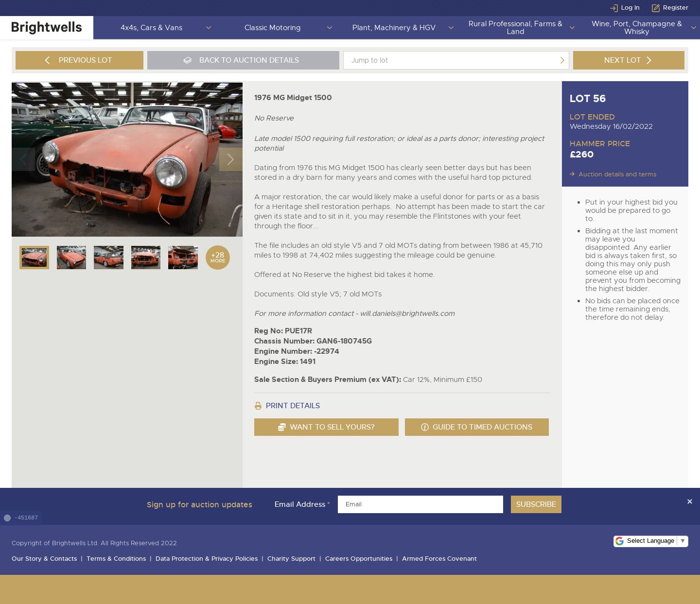The image size is (700, 604).
Task: Click the Register pencil icon
Action: coord(655,8)
